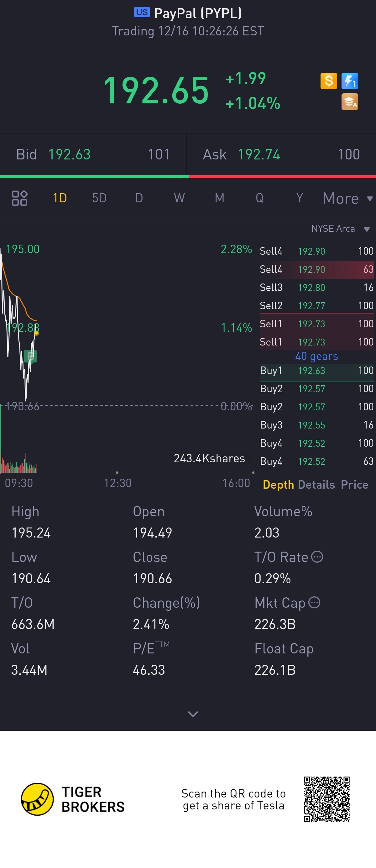
Task: Tap the Volume% value 2.03
Action: [267, 533]
